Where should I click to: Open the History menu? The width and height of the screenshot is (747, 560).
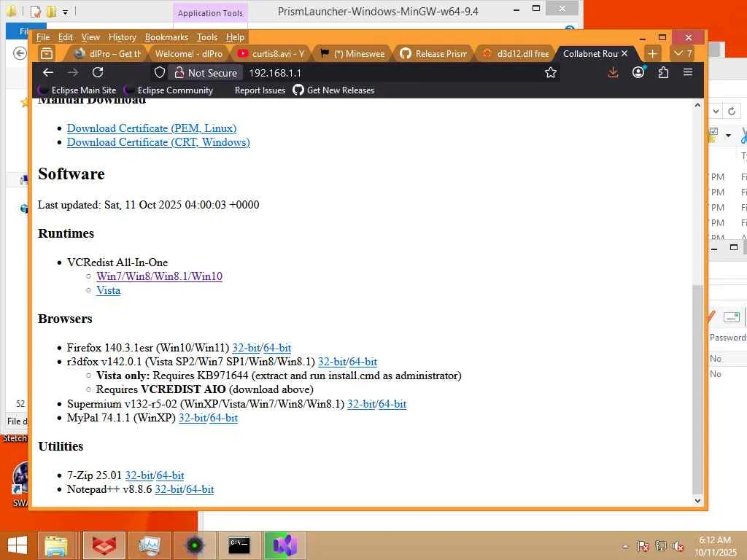pos(123,37)
